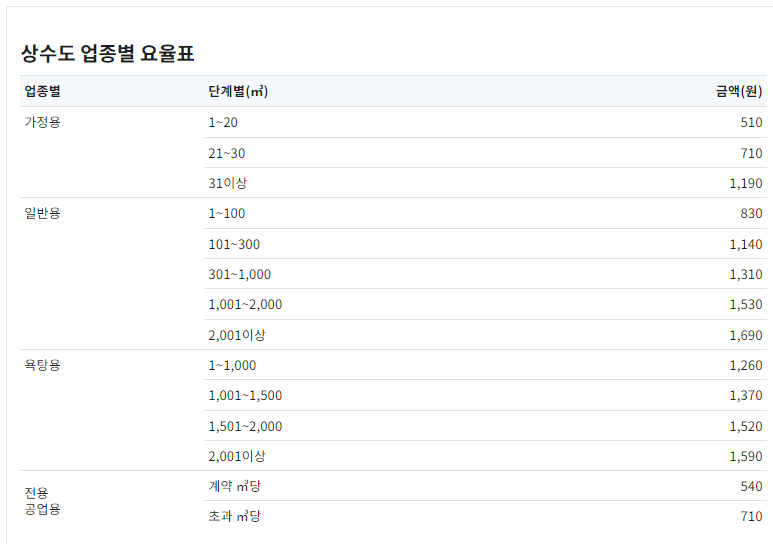Select the '1,001~2,000' tier cell

pos(245,304)
